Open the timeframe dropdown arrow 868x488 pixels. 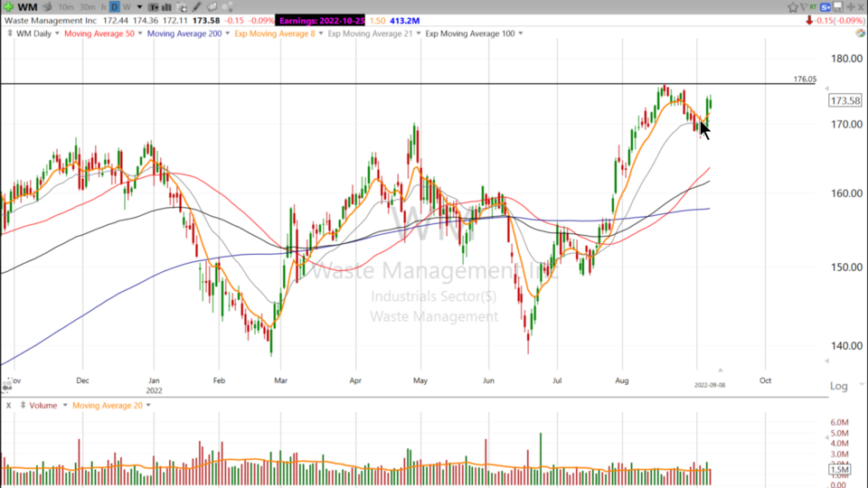pos(139,7)
